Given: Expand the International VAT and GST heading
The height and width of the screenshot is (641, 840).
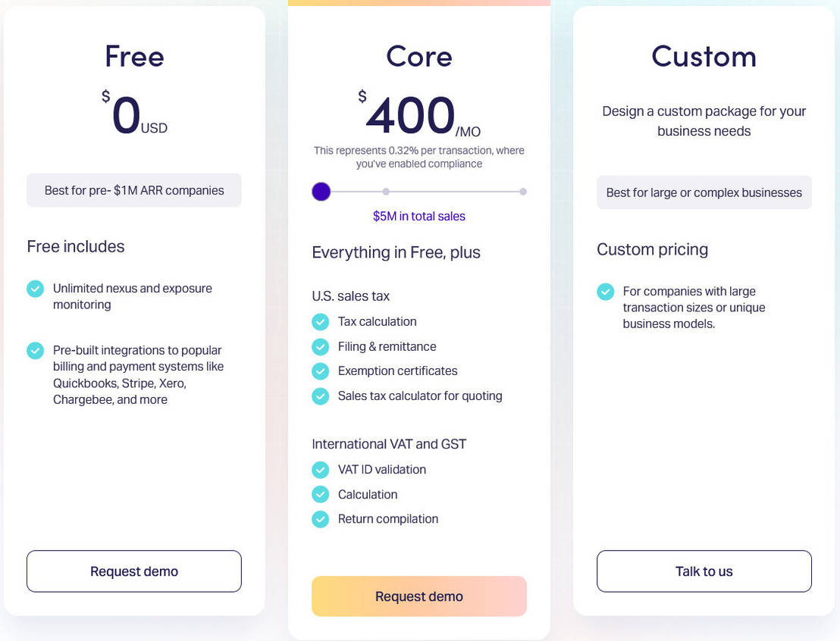Looking at the screenshot, I should (x=389, y=443).
